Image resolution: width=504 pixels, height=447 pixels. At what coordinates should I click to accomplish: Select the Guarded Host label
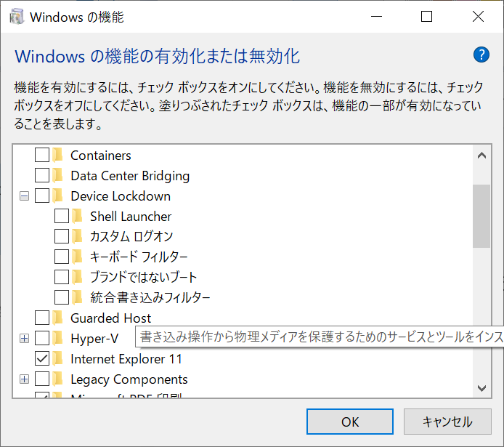110,318
